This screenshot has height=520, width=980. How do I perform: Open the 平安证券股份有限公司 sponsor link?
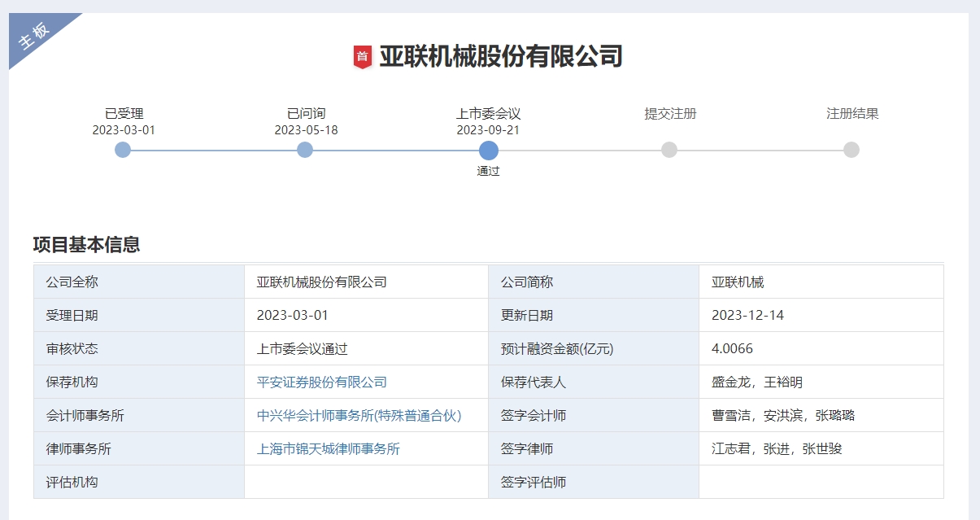pyautogui.click(x=322, y=382)
